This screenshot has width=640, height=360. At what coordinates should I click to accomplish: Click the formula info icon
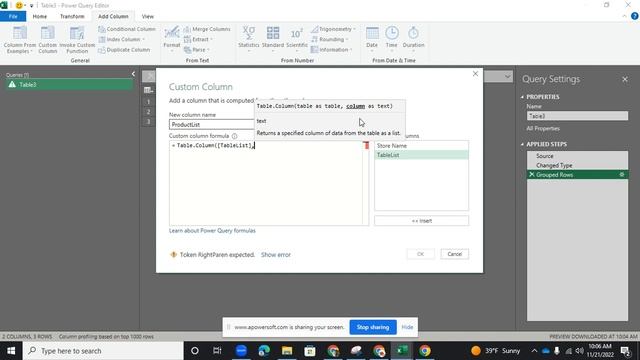[x=235, y=136]
